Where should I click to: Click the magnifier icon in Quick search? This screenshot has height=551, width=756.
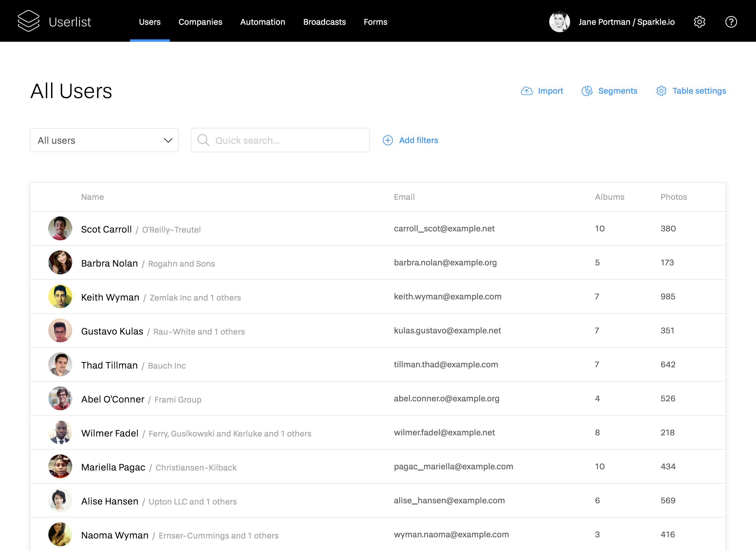[203, 140]
